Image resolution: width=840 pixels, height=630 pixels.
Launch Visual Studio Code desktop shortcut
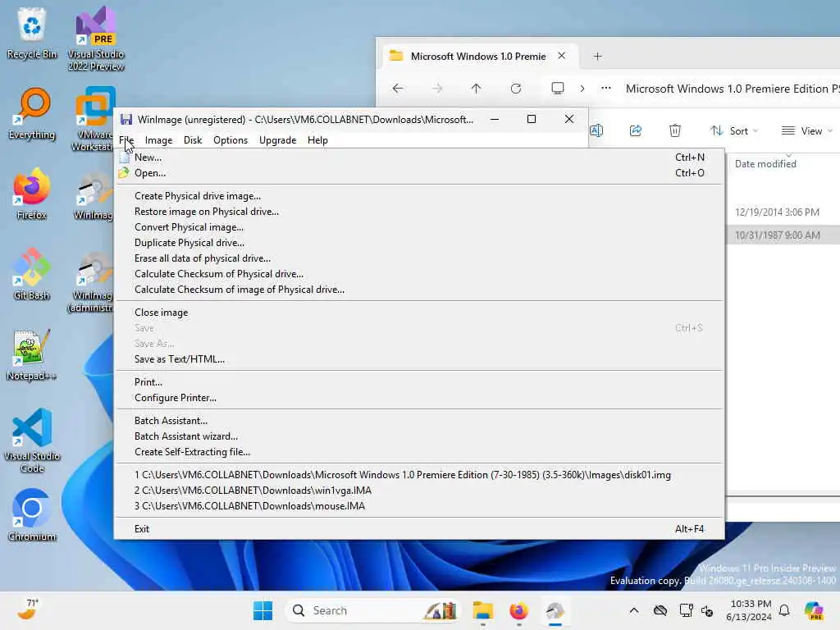(32, 441)
